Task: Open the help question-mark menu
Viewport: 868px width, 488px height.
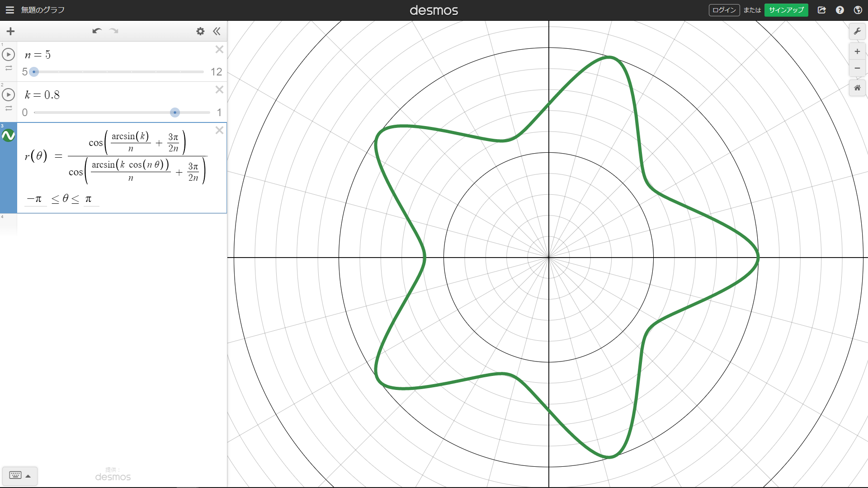Action: (840, 10)
